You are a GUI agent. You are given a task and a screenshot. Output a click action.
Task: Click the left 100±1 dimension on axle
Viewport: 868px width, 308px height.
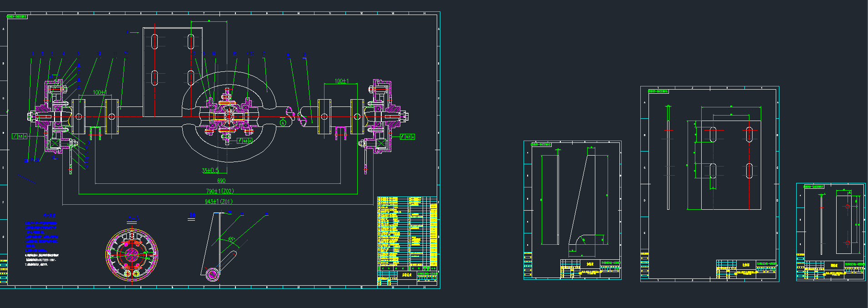coord(100,92)
